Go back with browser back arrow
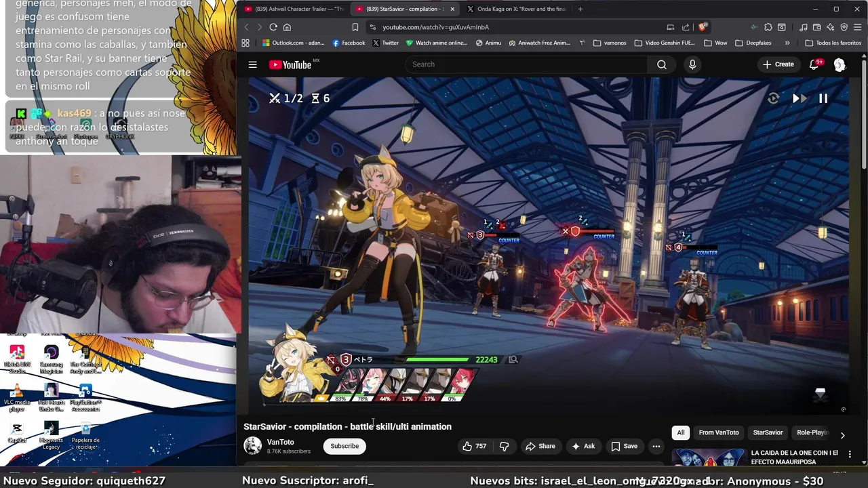The height and width of the screenshot is (488, 868). point(246,27)
